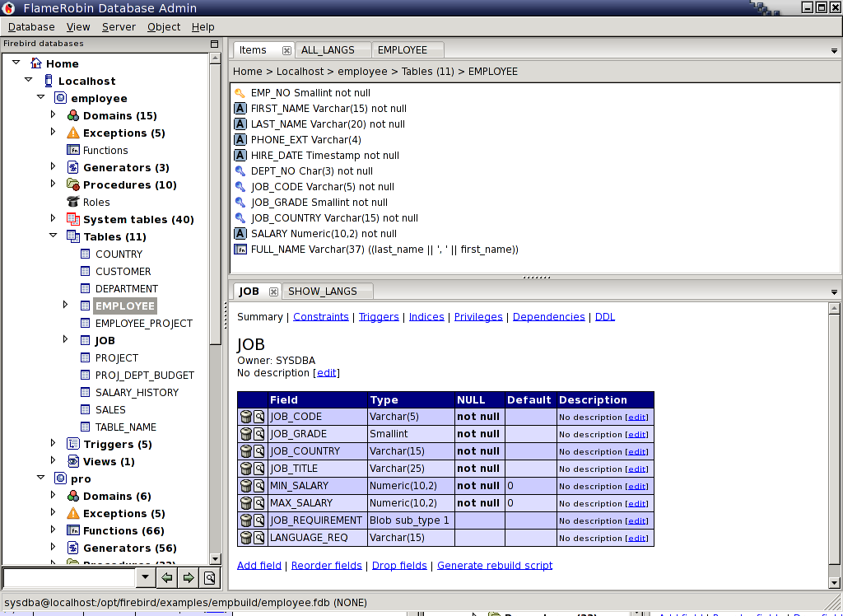The image size is (843, 616).
Task: Click the forward arrow button in search bar
Action: pyautogui.click(x=189, y=578)
